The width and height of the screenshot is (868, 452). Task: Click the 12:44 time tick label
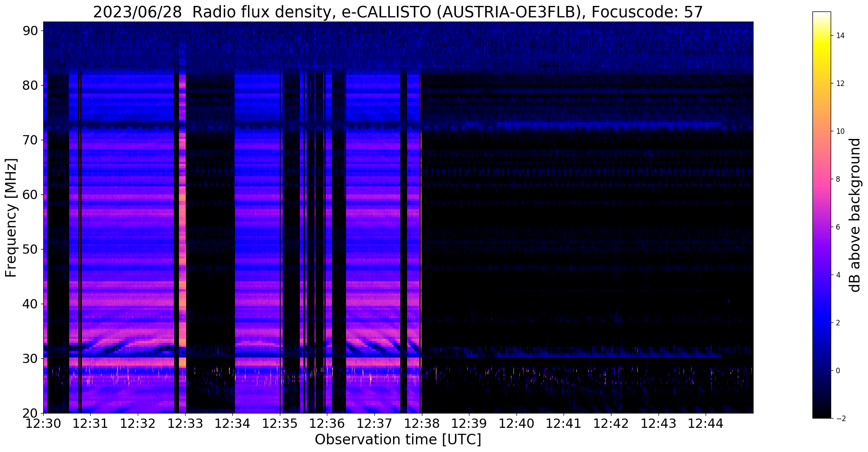pos(706,423)
